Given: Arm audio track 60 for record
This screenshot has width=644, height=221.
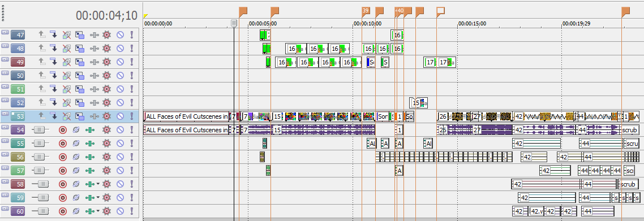Looking at the screenshot, I should pos(62,211).
